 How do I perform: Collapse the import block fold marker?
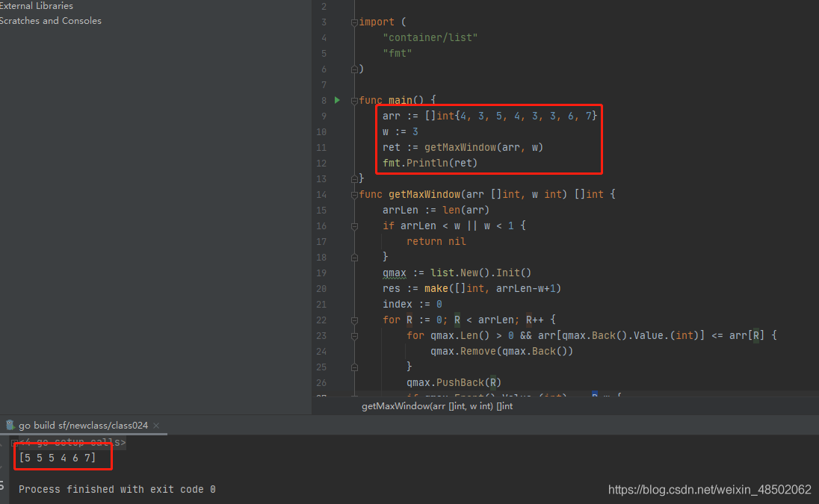tap(354, 22)
